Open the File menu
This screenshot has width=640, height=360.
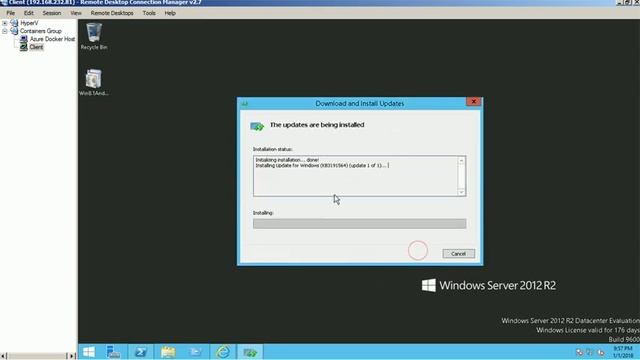10,13
